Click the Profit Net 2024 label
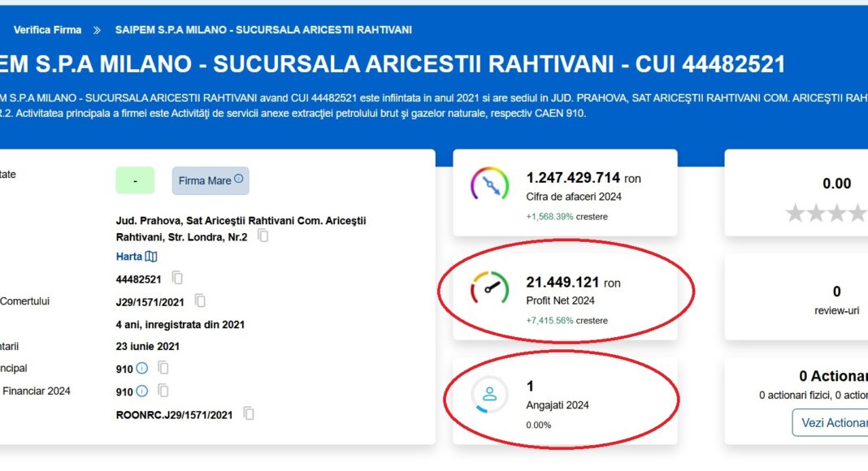The width and height of the screenshot is (868, 471). [x=560, y=300]
